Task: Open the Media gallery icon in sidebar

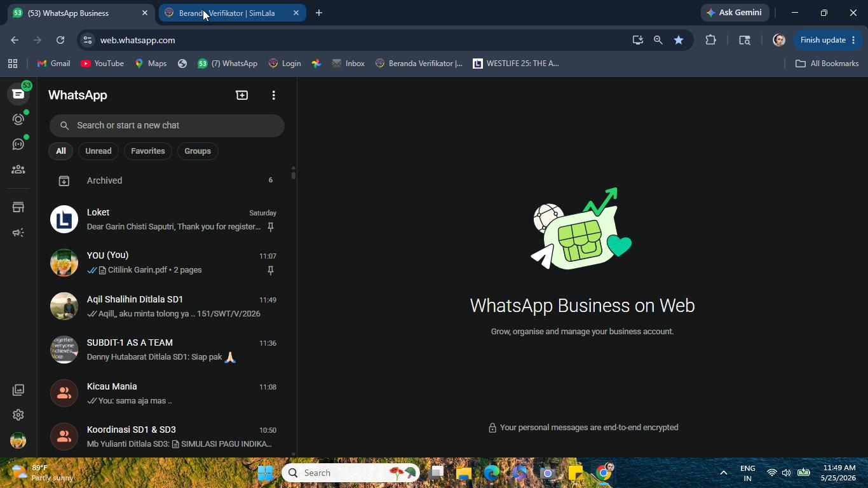Action: click(x=18, y=390)
